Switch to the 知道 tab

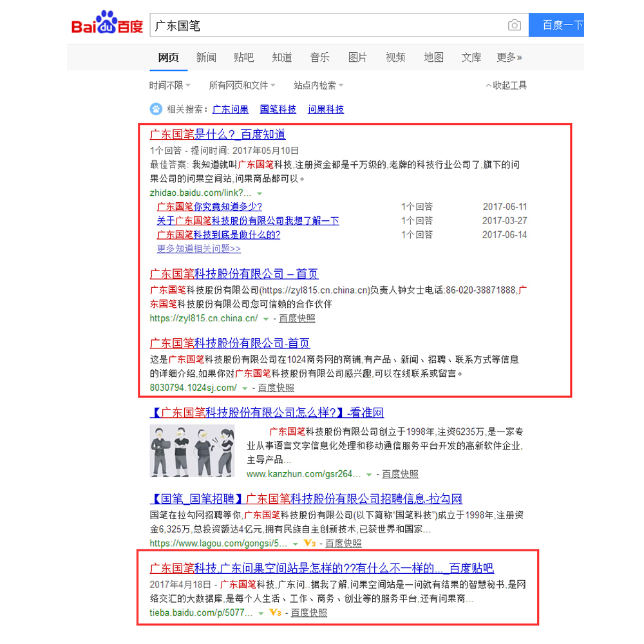pos(282,57)
